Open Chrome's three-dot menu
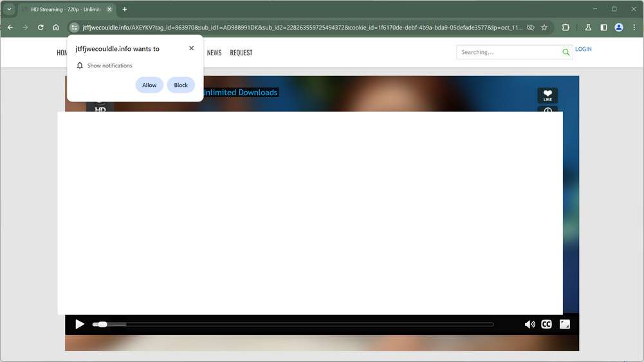The height and width of the screenshot is (362, 644). (x=634, y=28)
